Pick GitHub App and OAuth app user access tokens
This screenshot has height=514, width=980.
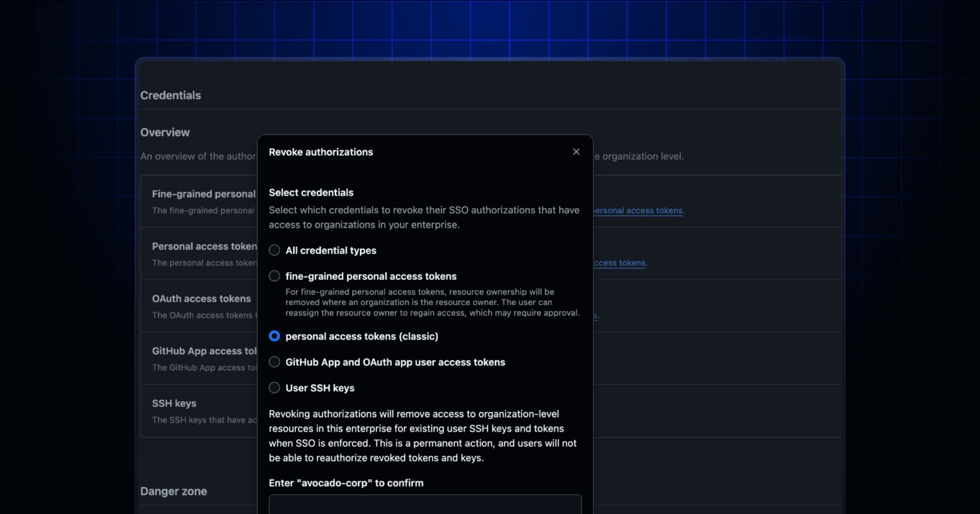tap(274, 362)
